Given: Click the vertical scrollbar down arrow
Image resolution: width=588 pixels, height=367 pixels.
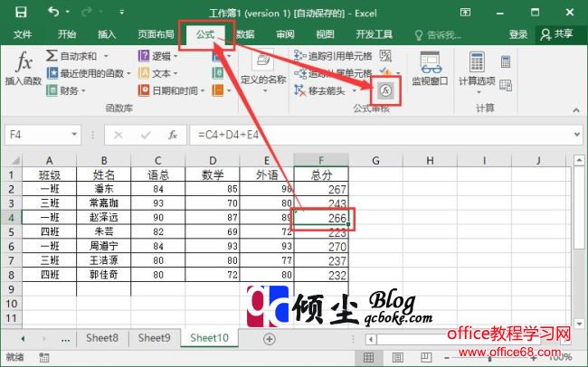Looking at the screenshot, I should 579,323.
